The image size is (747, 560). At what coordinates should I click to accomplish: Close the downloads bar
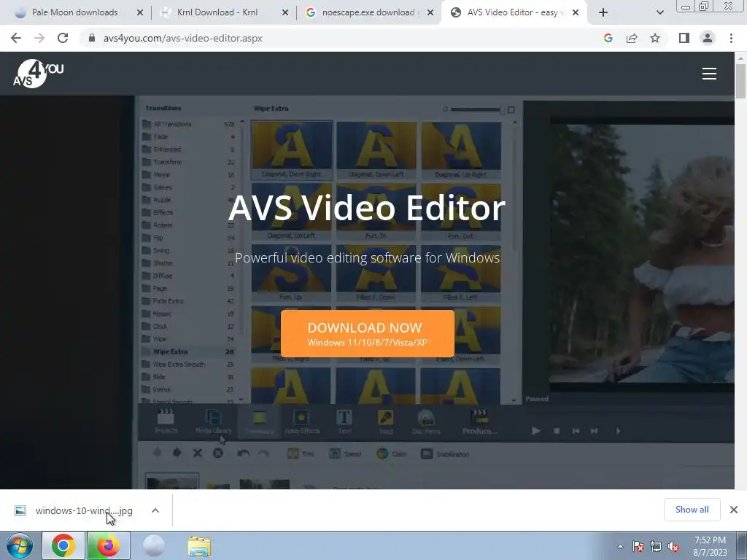[734, 510]
